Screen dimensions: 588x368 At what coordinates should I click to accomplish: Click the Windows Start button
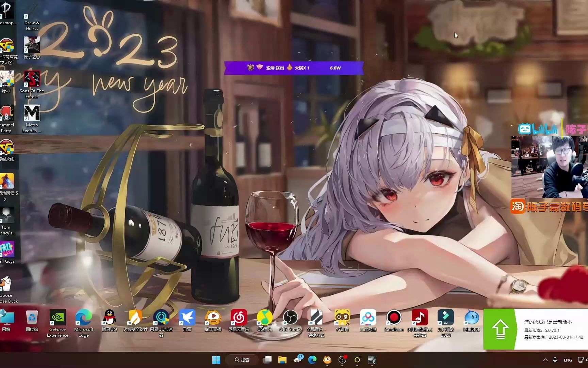tap(216, 360)
